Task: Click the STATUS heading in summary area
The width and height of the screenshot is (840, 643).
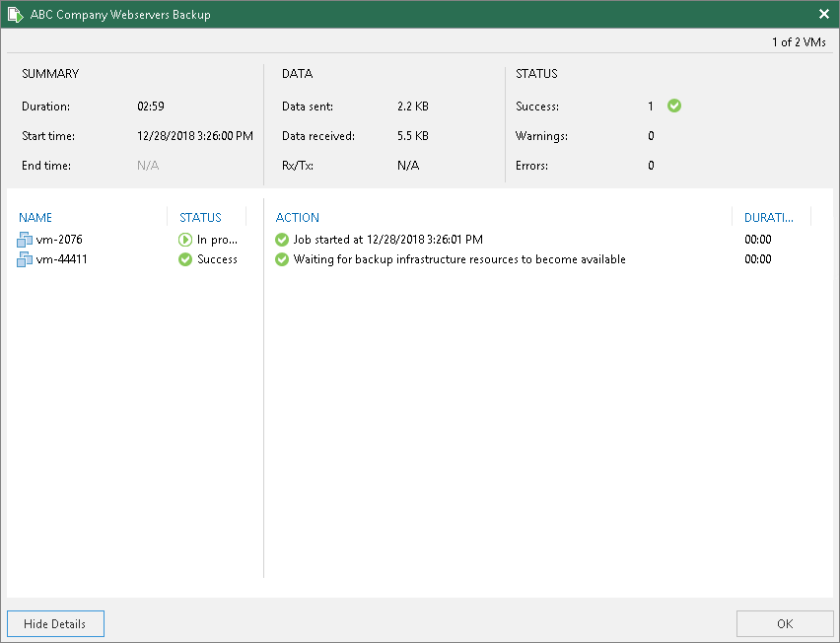Action: pos(536,74)
